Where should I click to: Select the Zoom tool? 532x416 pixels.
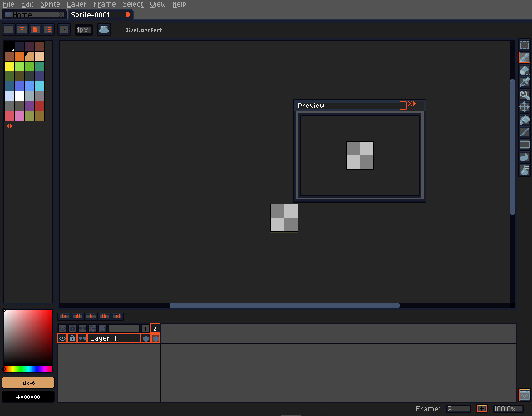pos(524,95)
